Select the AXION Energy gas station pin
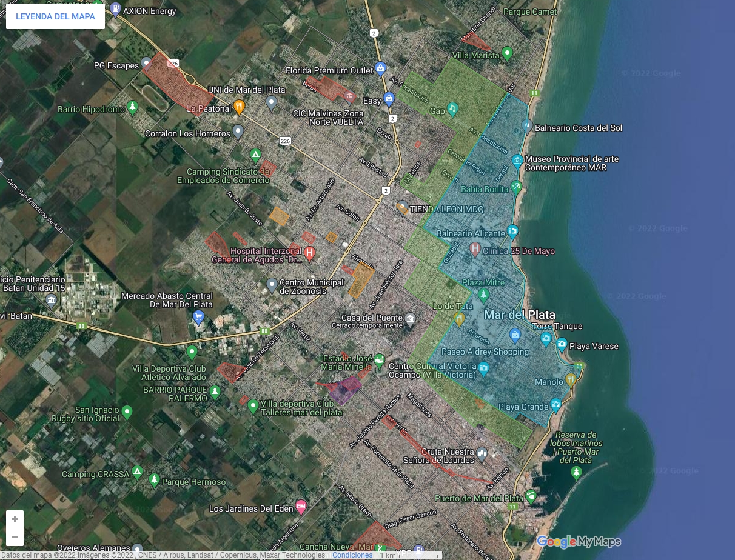This screenshot has width=735, height=560. click(x=115, y=10)
